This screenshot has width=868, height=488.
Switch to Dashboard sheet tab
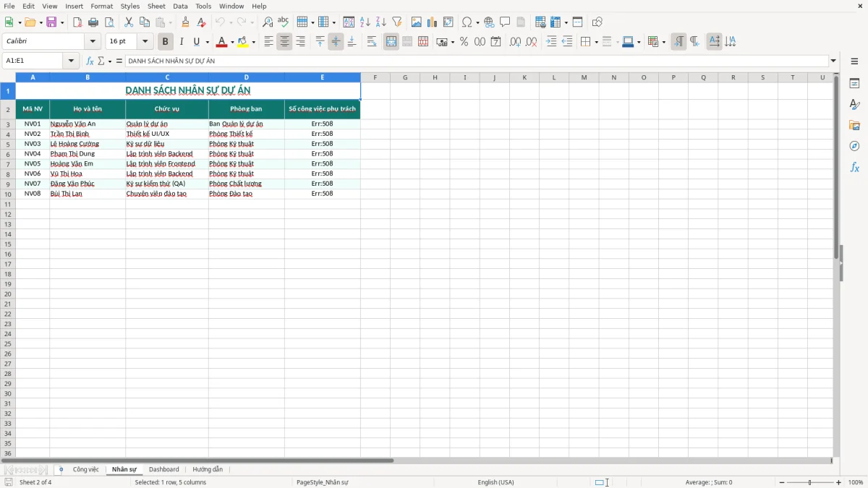point(164,469)
